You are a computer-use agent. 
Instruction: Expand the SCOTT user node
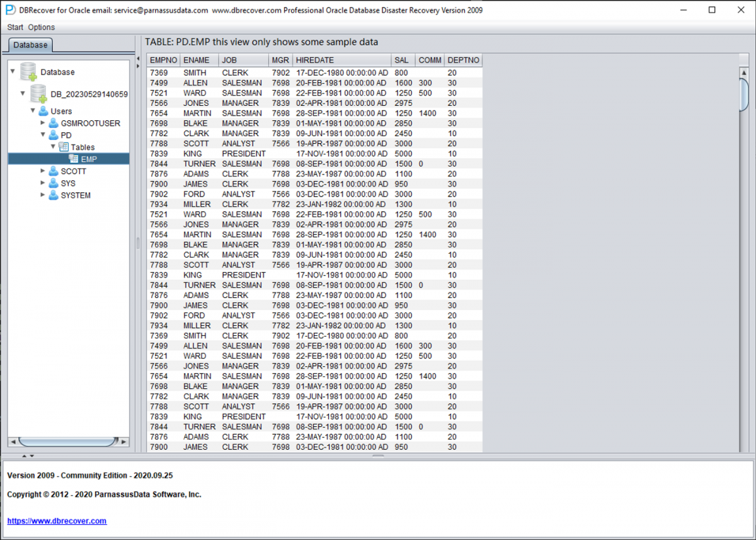(43, 171)
